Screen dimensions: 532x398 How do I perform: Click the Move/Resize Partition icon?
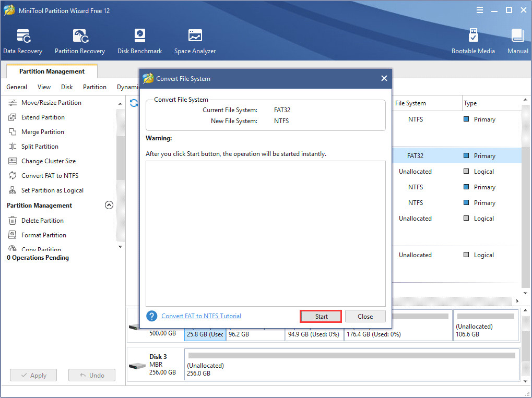click(x=13, y=103)
